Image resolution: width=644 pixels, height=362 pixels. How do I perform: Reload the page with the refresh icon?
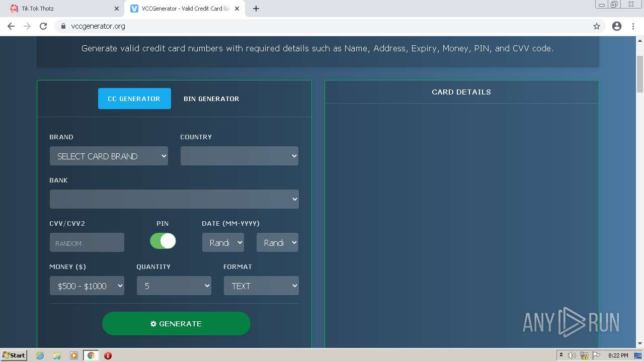pyautogui.click(x=43, y=26)
